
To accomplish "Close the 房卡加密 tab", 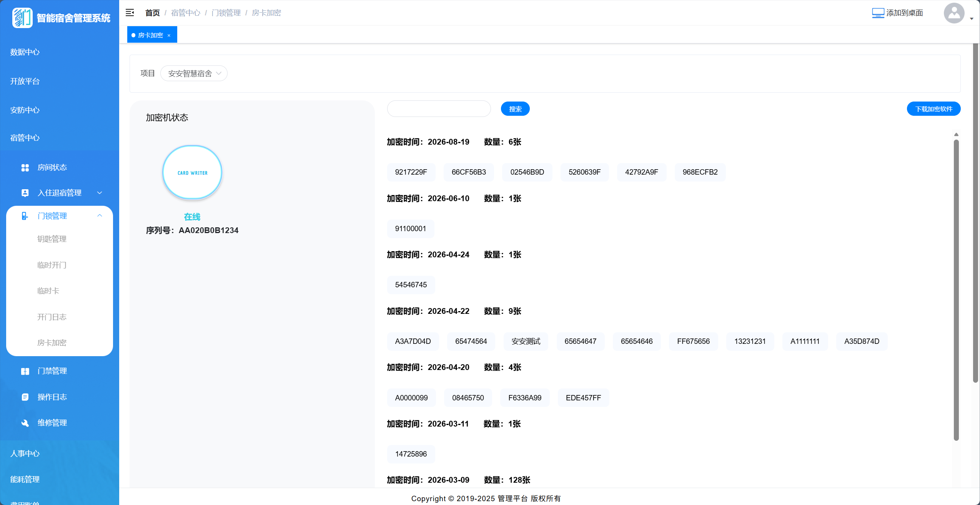I will [169, 35].
